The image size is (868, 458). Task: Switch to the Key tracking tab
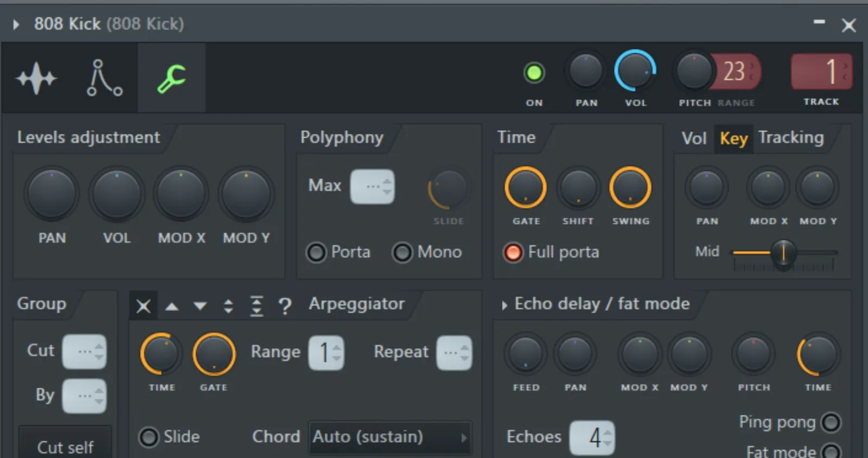tap(734, 138)
